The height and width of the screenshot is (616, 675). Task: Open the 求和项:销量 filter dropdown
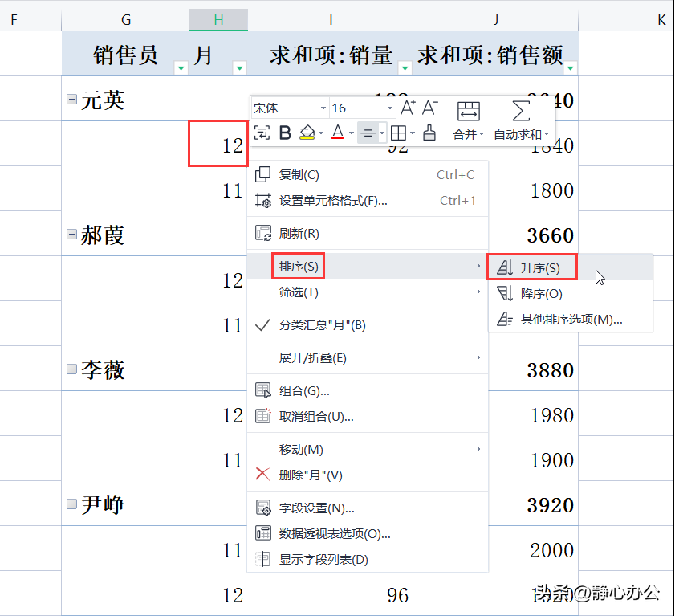pos(405,68)
